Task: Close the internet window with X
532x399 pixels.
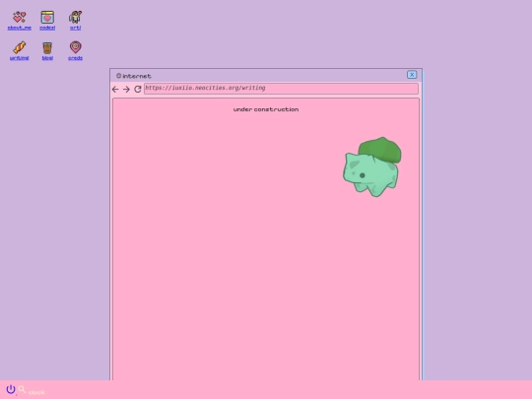Action: (x=412, y=75)
